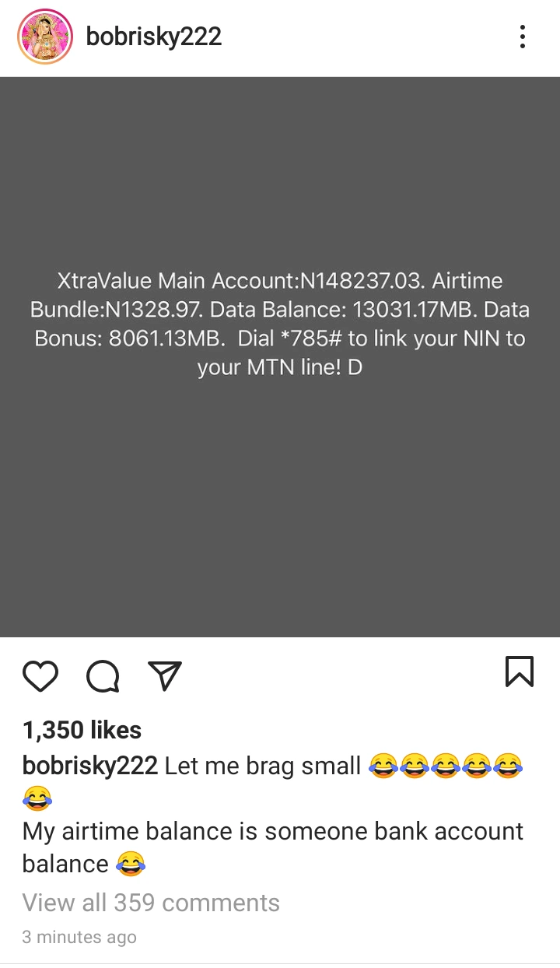Open bobrisky222 username in the caption
Image resolution: width=560 pixels, height=968 pixels.
click(90, 766)
